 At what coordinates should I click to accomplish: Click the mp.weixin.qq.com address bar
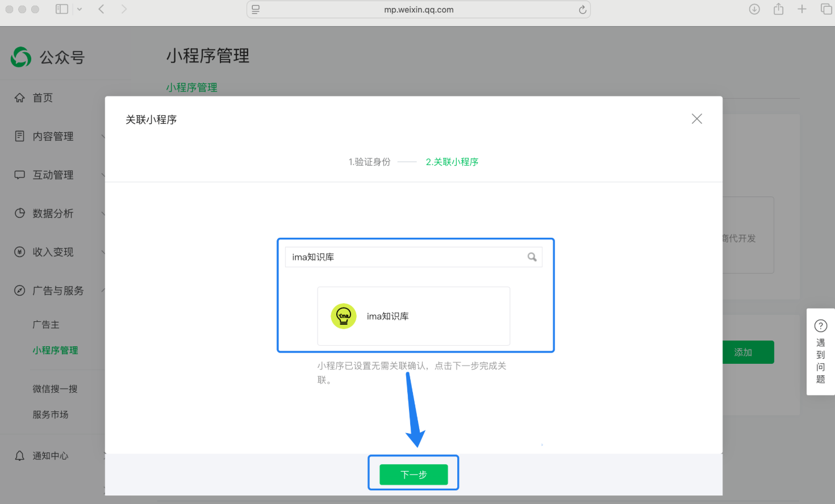tap(419, 10)
